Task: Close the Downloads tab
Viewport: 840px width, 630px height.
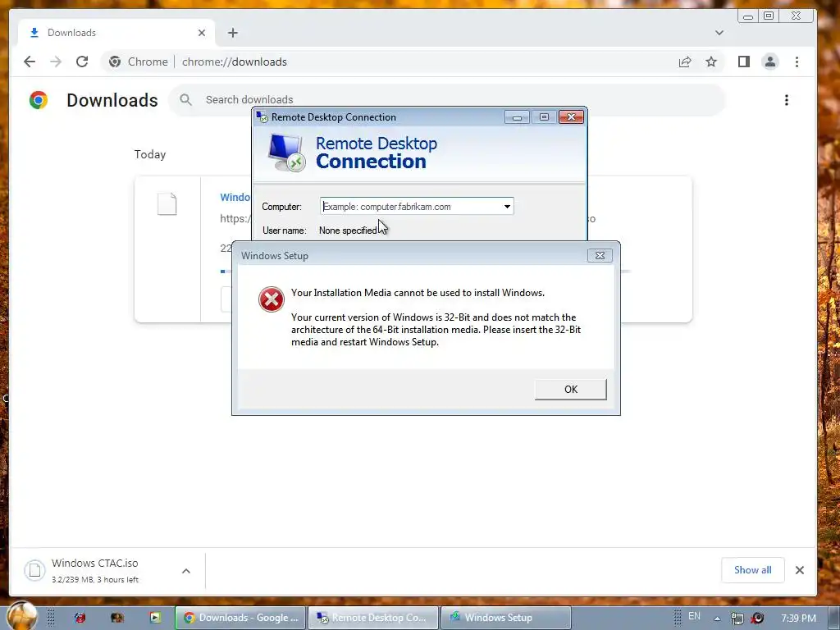Action: pyautogui.click(x=202, y=33)
